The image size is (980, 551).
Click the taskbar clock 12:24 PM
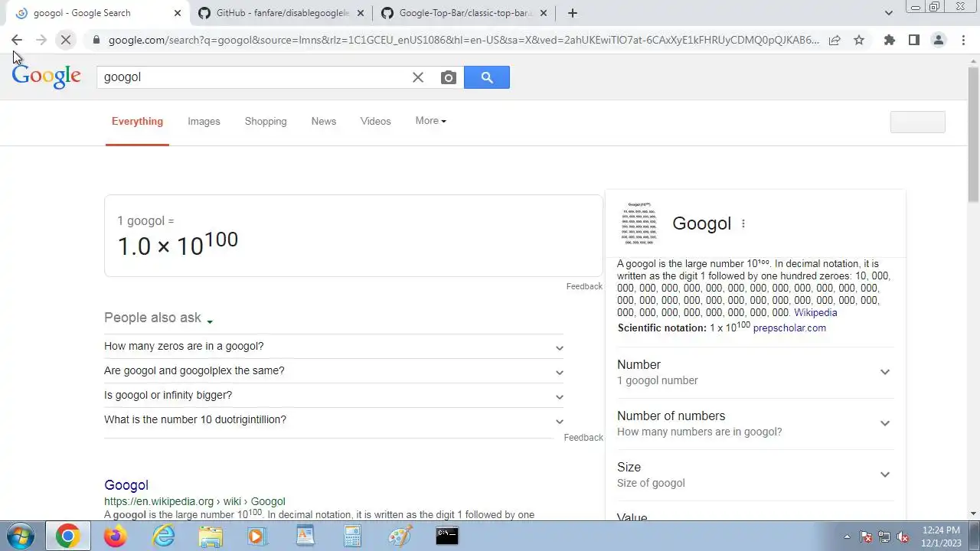click(x=941, y=536)
